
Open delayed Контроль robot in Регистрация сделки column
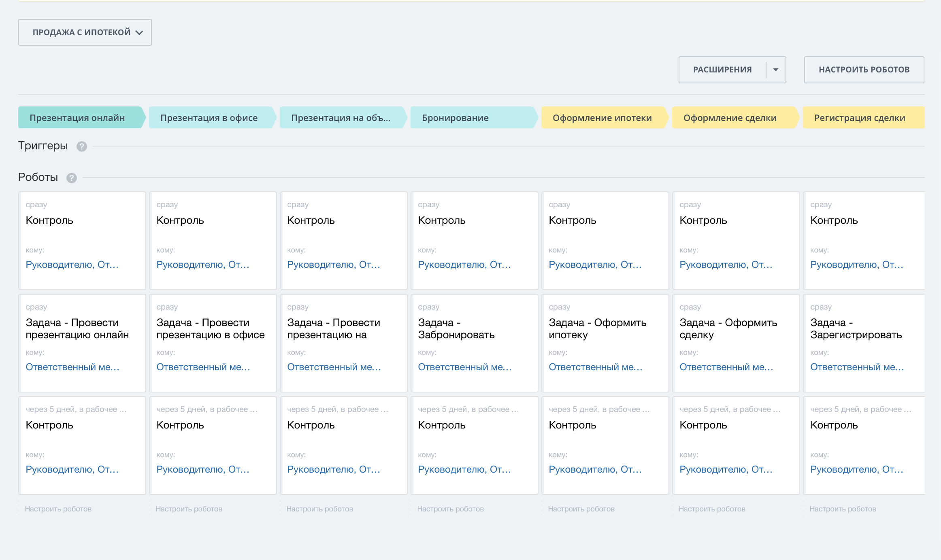pyautogui.click(x=834, y=425)
